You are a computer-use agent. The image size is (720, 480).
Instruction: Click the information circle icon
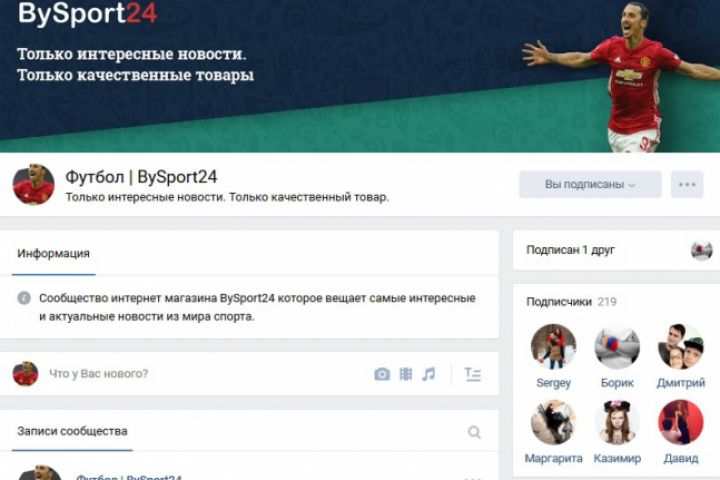(x=24, y=298)
